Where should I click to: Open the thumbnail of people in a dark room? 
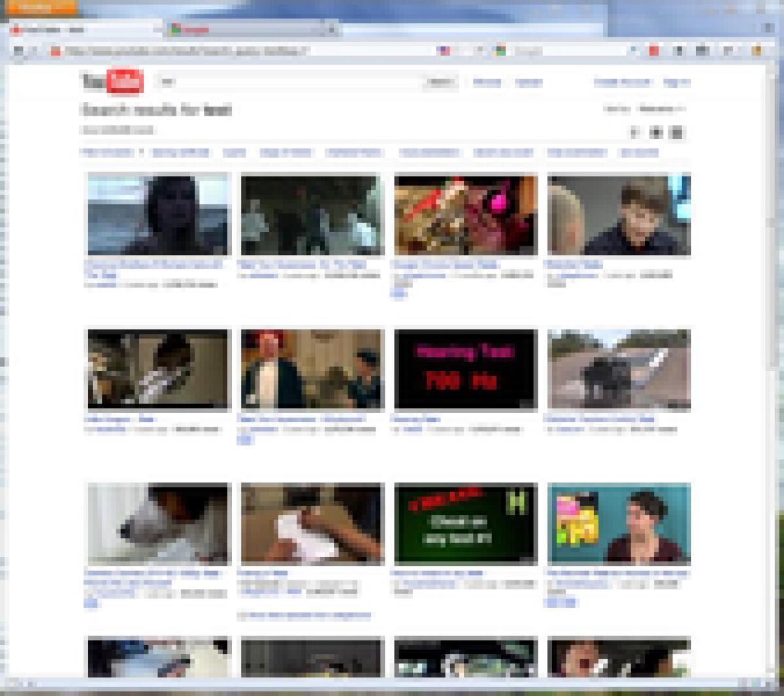312,214
